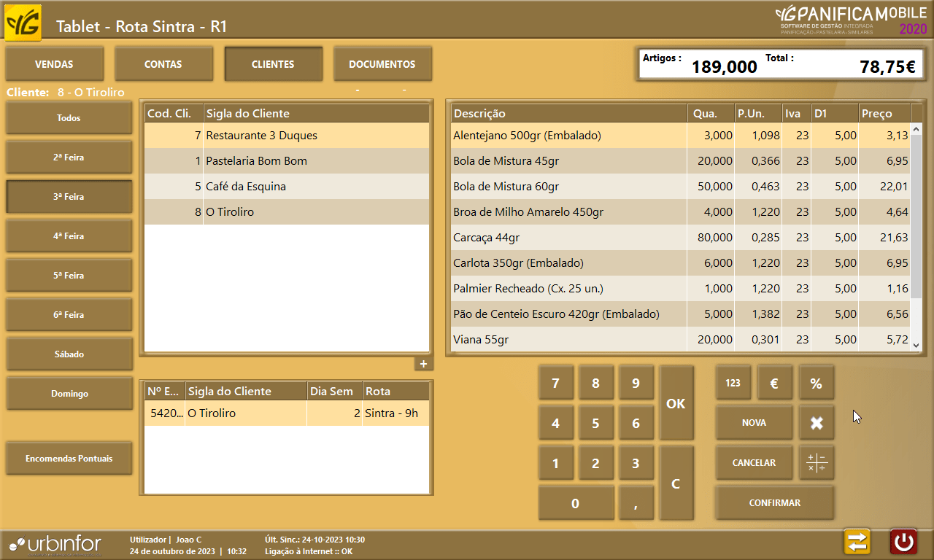934x560 pixels.
Task: Click the orange sync arrows icon
Action: click(x=857, y=542)
